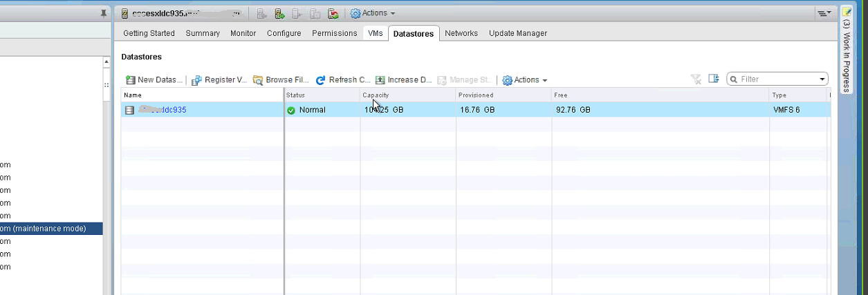Switch to the Getting Started tab
Screen dimensions: 868x295
point(149,33)
